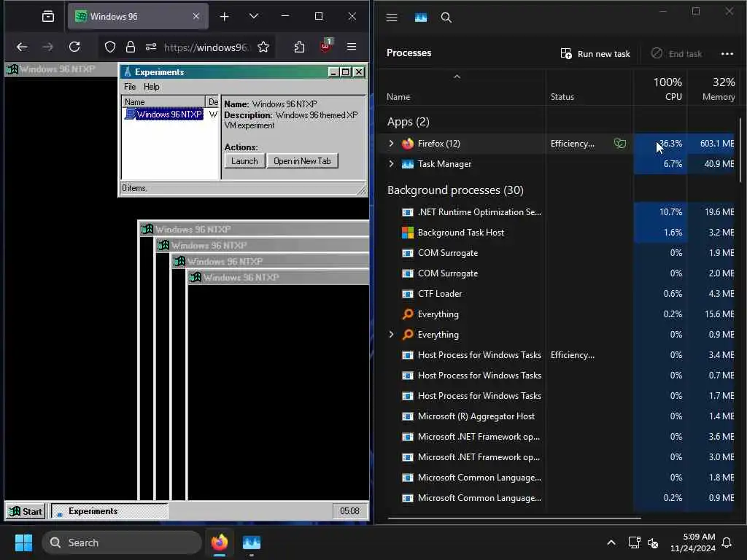747x560 pixels.
Task: Click the Firefox icon in process list
Action: [x=408, y=144]
